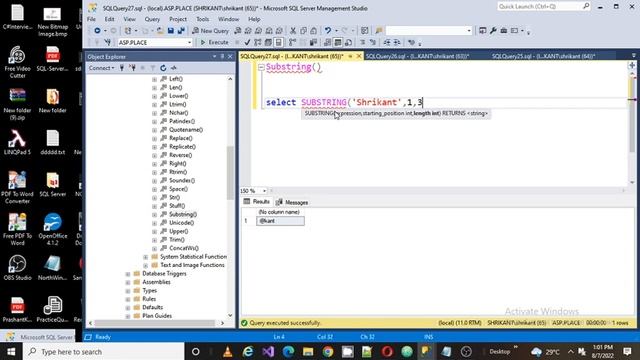
Task: Click the Open File folder icon
Action: [x=160, y=31]
